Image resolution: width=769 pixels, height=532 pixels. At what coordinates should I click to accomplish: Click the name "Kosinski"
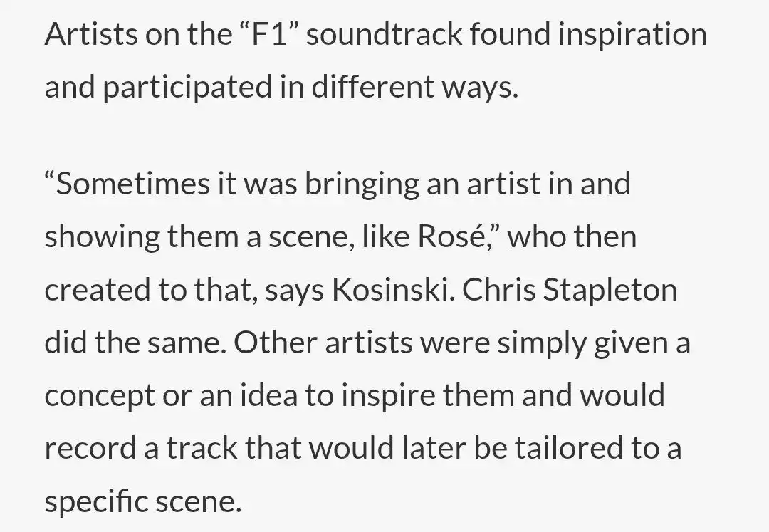click(390, 289)
